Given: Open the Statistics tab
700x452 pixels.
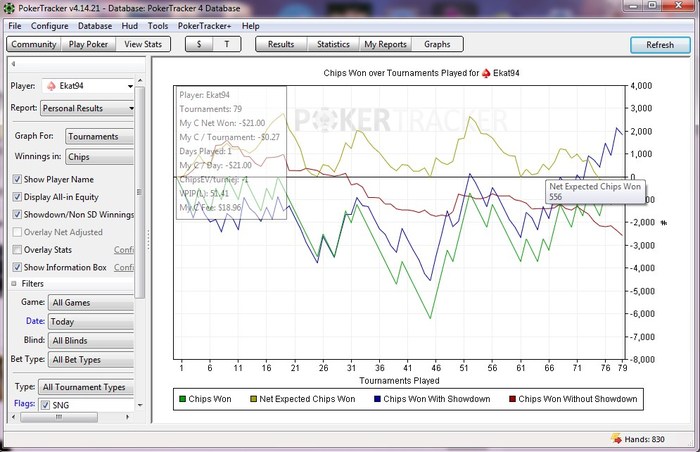Looking at the screenshot, I should pos(333,44).
